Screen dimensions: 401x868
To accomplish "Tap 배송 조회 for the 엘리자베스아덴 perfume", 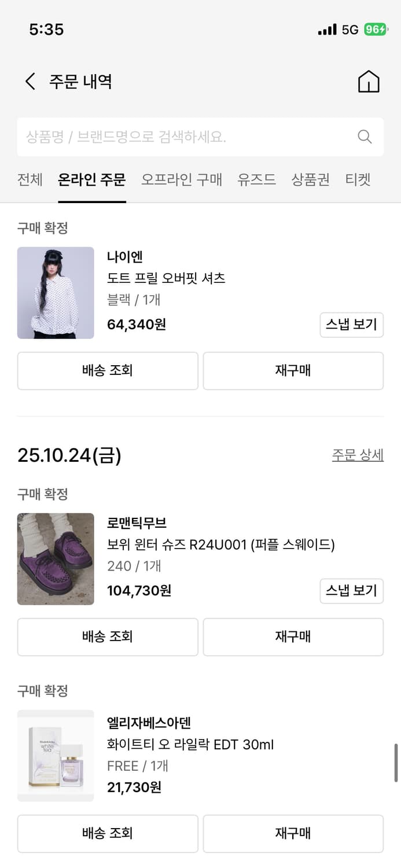I will (108, 833).
